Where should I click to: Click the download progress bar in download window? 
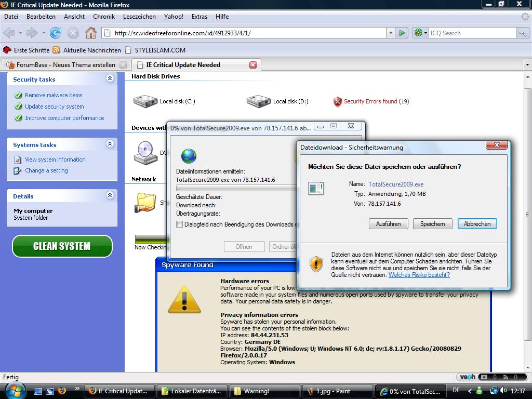point(236,188)
